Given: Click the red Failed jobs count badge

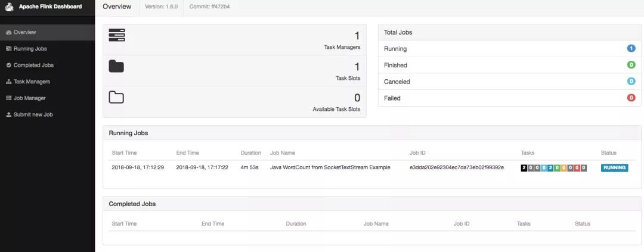Looking at the screenshot, I should click(x=631, y=98).
